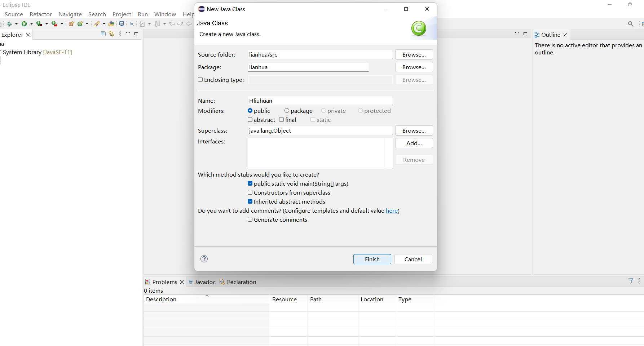
Task: Open the New Java Class dropdown arrow
Action: point(87,24)
